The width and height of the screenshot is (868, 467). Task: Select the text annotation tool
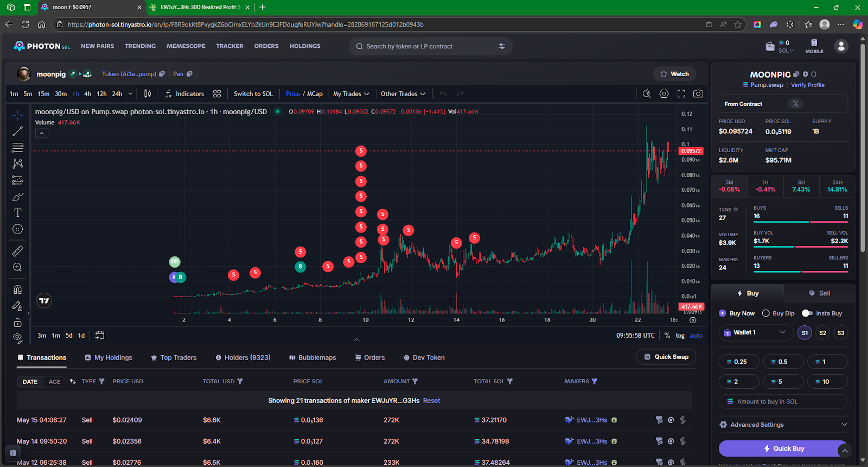coord(17,213)
